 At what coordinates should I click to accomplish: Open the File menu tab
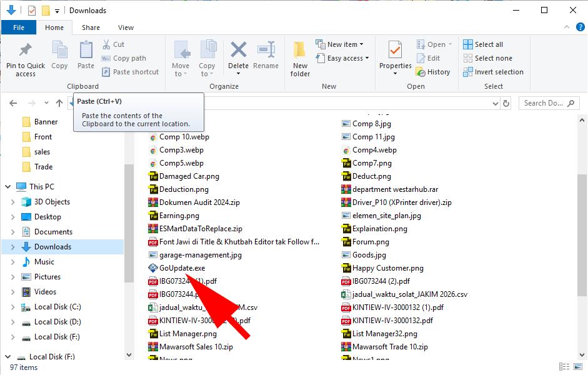19,27
